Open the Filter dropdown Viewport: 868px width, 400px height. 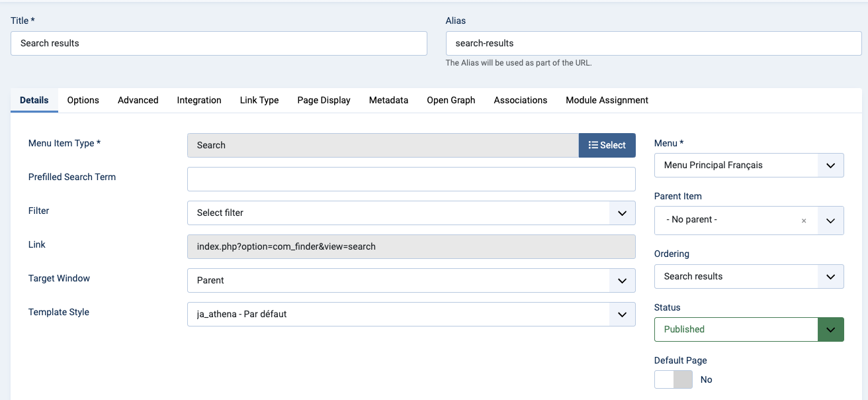tap(411, 213)
